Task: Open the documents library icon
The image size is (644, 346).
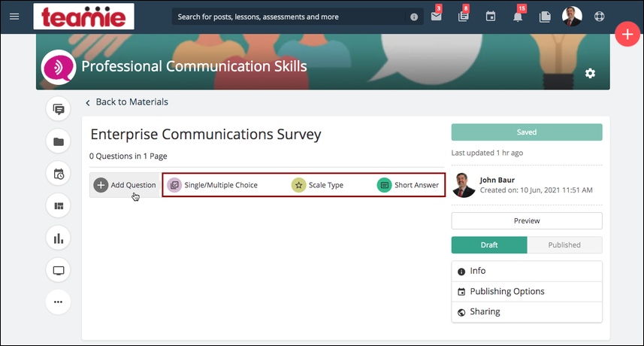Action: click(545, 17)
